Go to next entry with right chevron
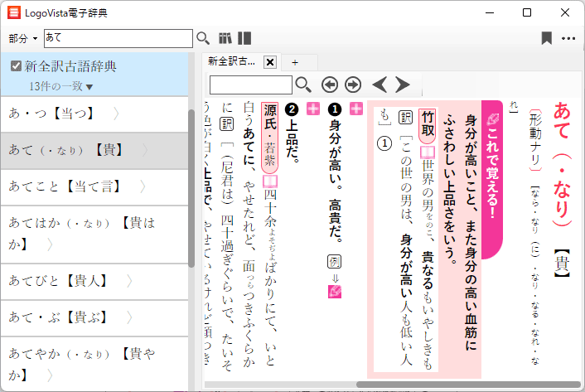The width and height of the screenshot is (585, 392). (402, 85)
